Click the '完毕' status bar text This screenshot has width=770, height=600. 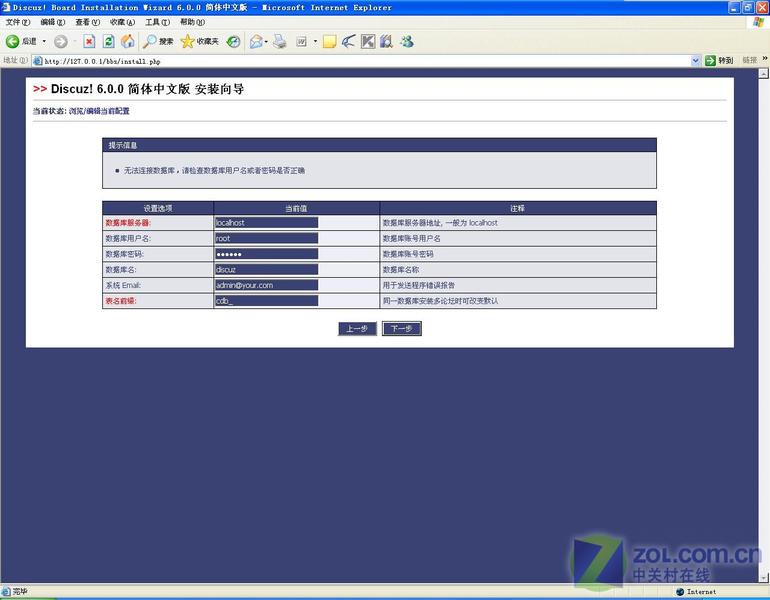click(x=20, y=592)
